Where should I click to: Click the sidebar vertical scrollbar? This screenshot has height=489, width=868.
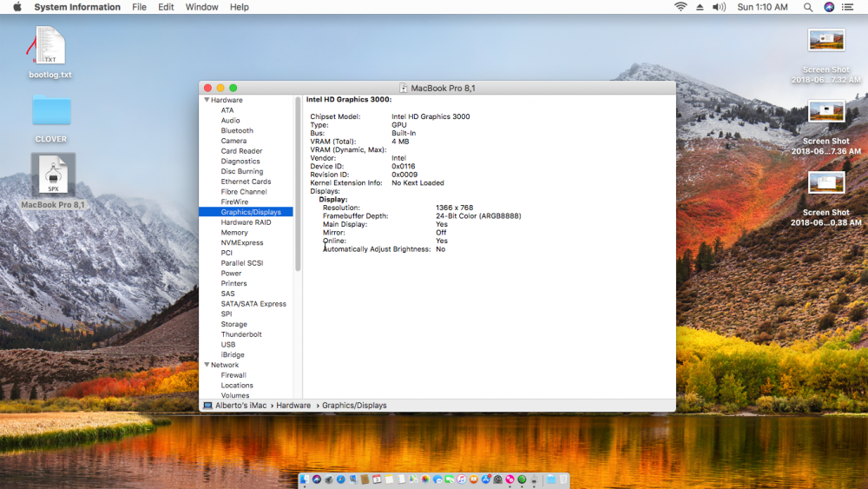point(298,184)
